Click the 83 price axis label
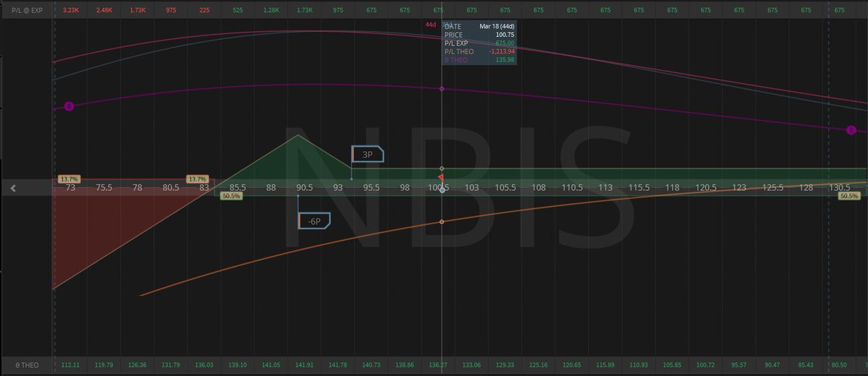868x376 pixels. point(205,188)
